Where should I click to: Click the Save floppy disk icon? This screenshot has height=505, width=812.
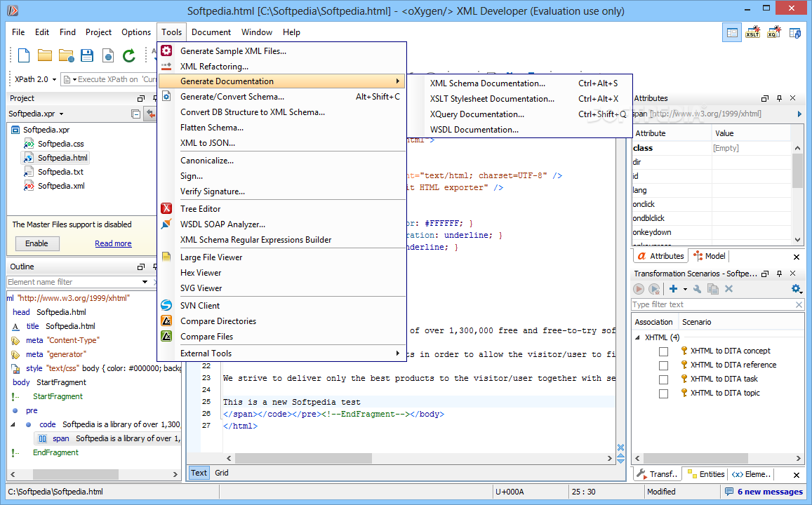point(87,55)
